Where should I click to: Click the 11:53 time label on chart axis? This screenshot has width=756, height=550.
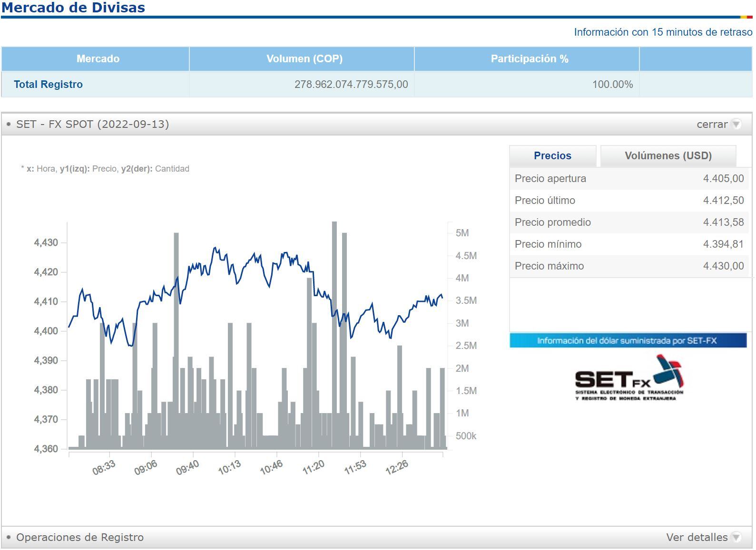point(355,468)
